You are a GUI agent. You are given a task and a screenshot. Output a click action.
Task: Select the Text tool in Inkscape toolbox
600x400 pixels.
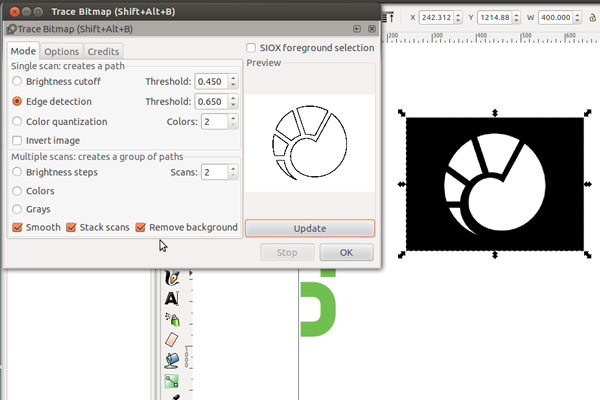tap(172, 298)
